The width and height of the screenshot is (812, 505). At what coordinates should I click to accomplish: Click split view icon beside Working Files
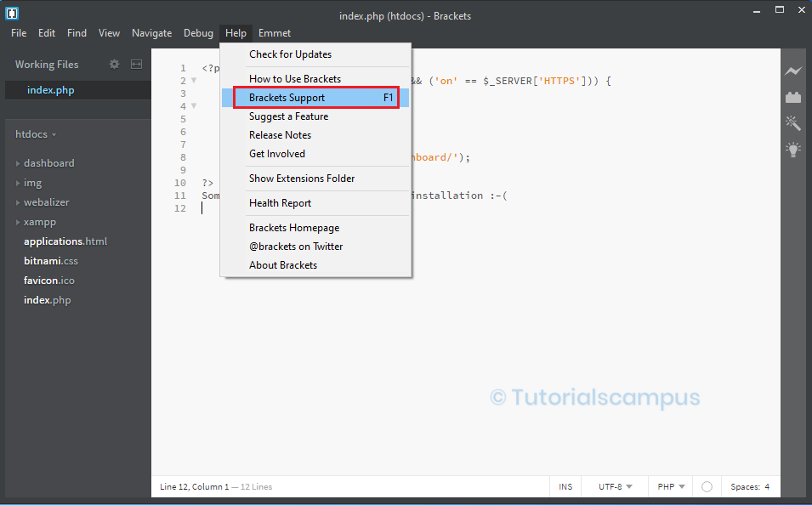click(136, 65)
